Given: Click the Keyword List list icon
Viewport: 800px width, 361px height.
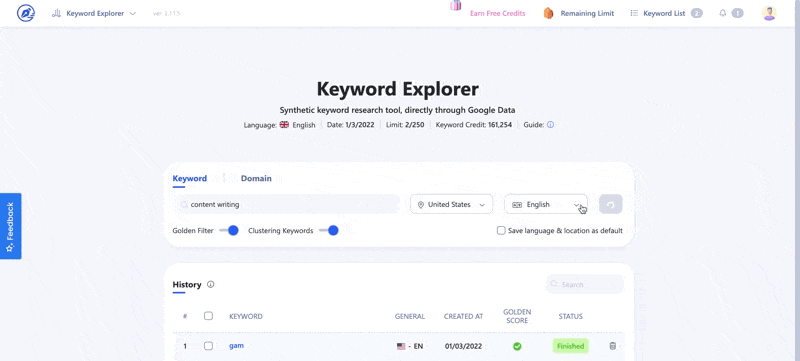Looking at the screenshot, I should 634,13.
